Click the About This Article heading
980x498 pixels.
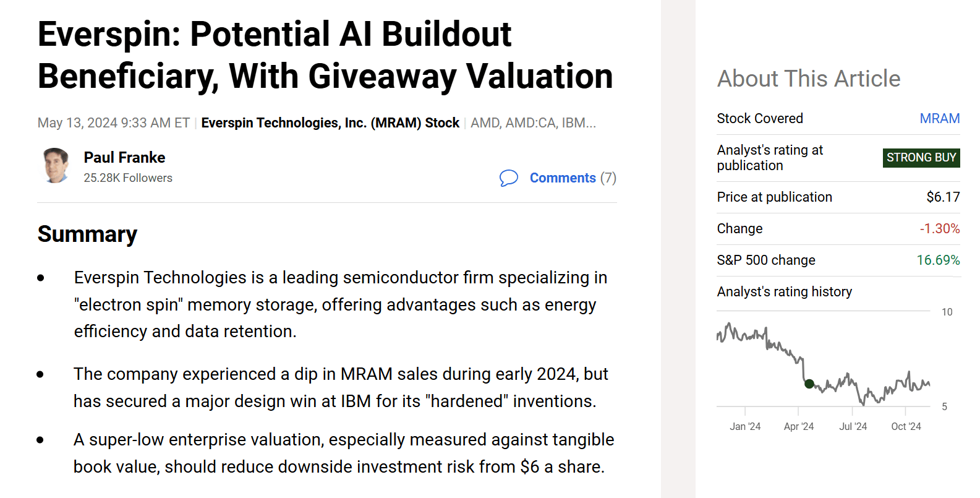[x=809, y=79]
